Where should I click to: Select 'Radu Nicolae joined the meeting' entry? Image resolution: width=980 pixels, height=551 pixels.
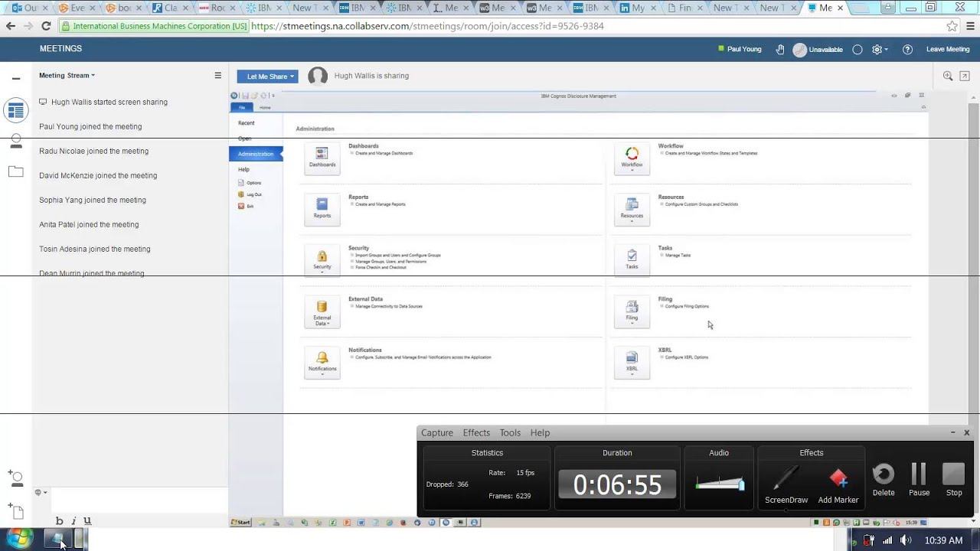coord(93,152)
